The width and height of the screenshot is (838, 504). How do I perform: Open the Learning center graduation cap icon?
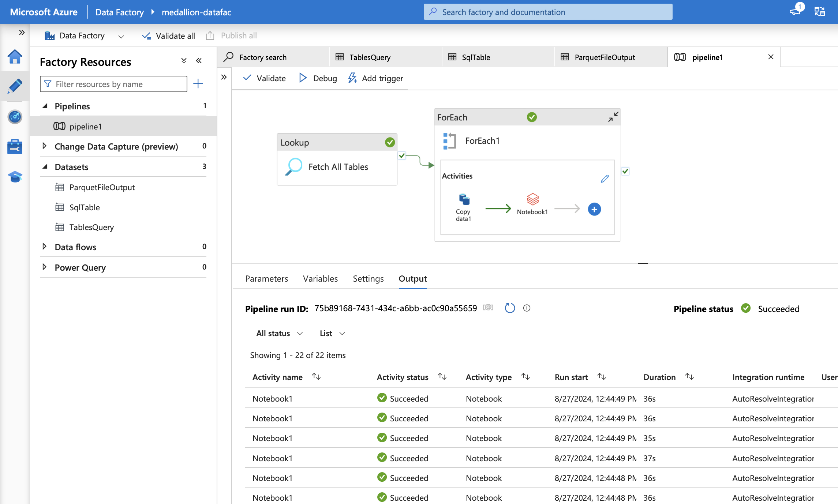click(15, 177)
